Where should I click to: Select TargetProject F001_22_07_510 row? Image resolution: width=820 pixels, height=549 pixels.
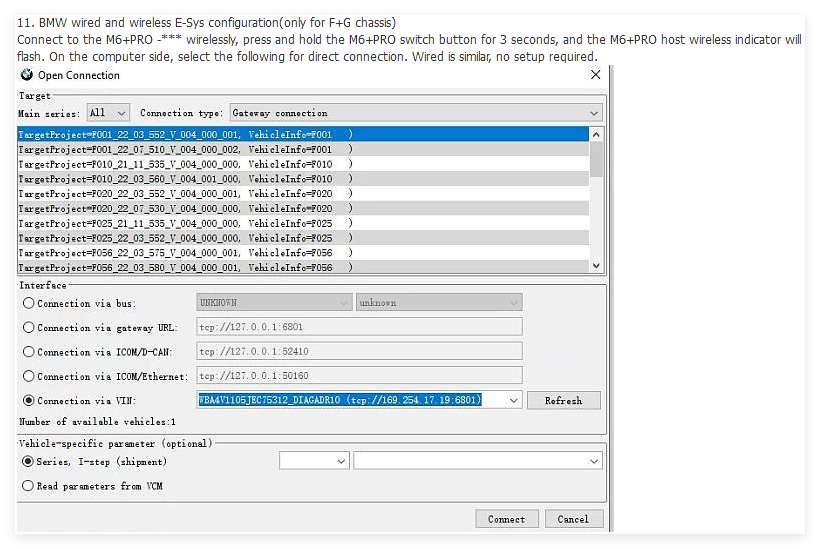[303, 149]
